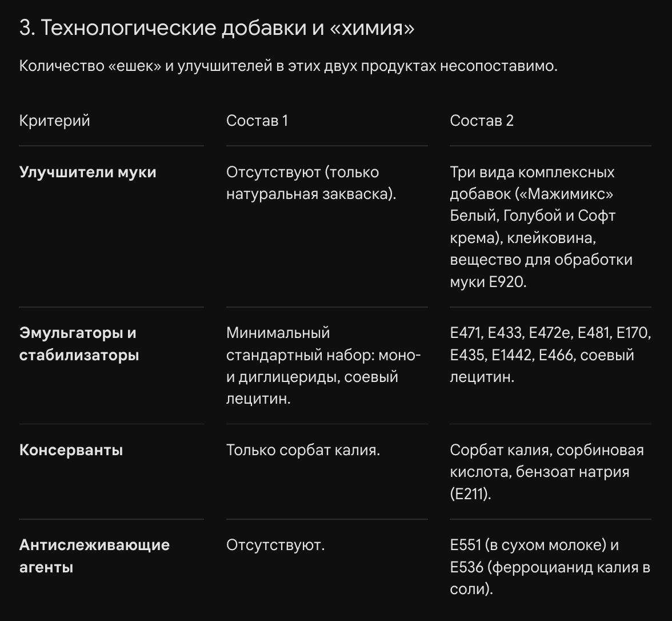Click the cell listing E471, E433, E472e
Viewport: 672px width, 621px height.
click(551, 355)
